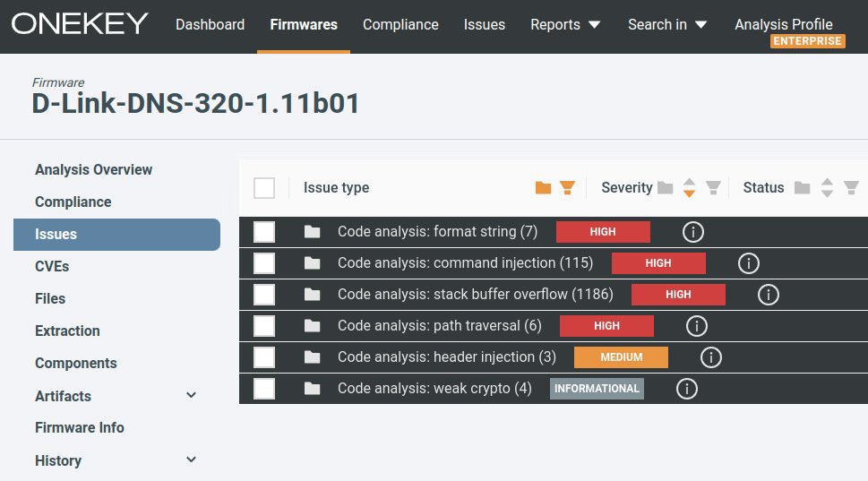Open the Reports dropdown menu
This screenshot has width=868, height=481.
pyautogui.click(x=565, y=25)
